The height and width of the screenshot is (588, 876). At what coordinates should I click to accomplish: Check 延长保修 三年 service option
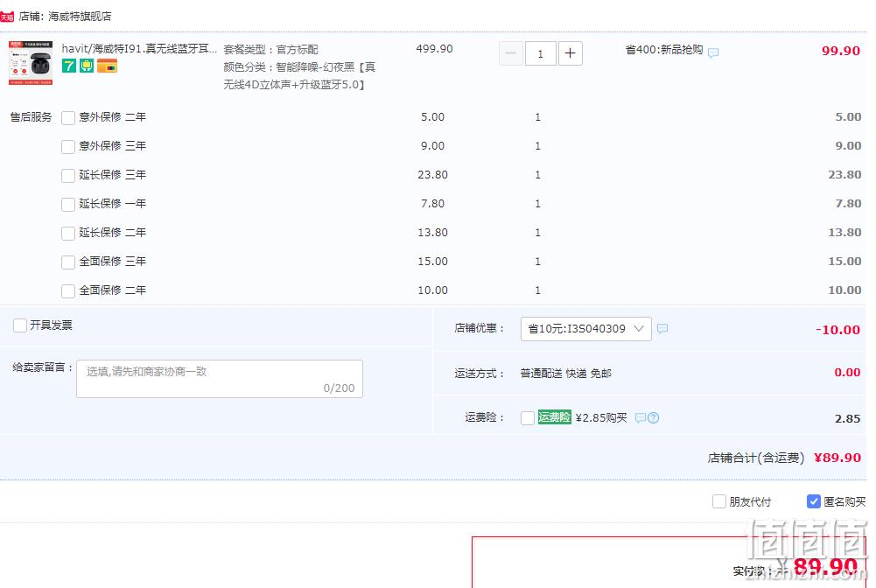coord(68,176)
